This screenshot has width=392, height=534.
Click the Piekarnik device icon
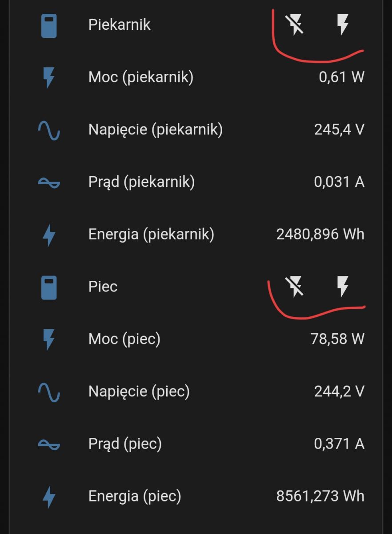(49, 25)
